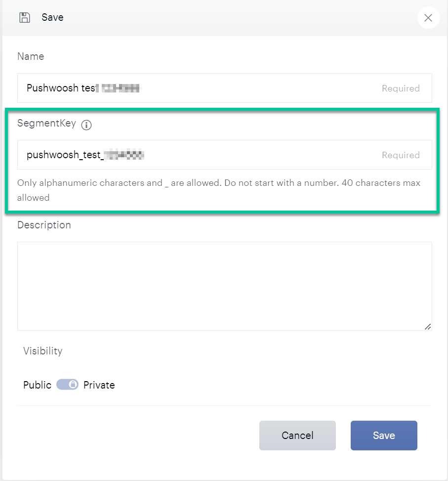Click the Required hint in the SegmentKey field
This screenshot has width=448, height=481.
pyautogui.click(x=401, y=155)
